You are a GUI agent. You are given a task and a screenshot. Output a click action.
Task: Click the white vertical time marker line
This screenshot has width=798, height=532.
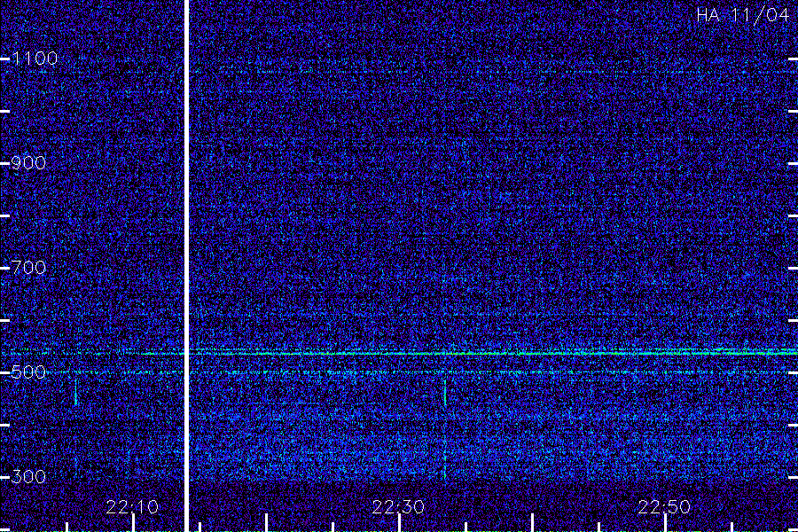point(186,266)
